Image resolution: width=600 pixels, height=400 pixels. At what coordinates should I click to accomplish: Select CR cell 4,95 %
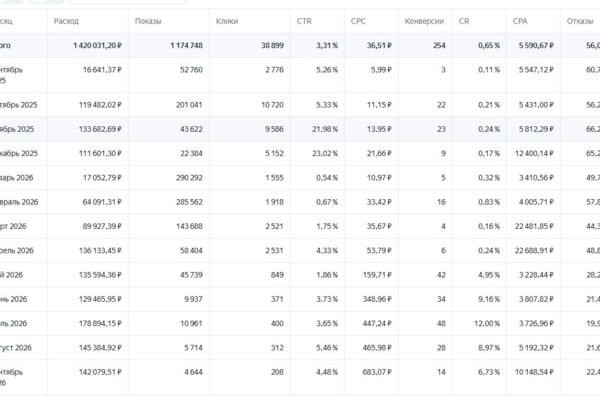489,275
